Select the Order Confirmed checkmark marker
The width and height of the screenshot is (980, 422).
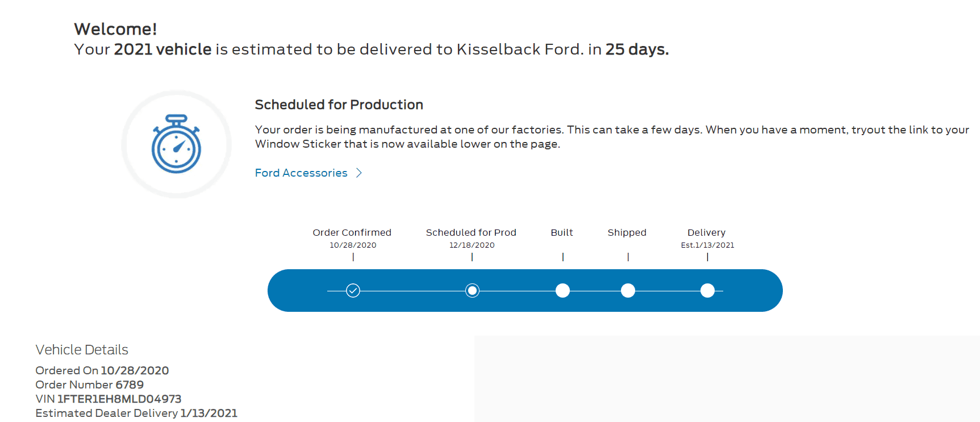click(x=353, y=291)
